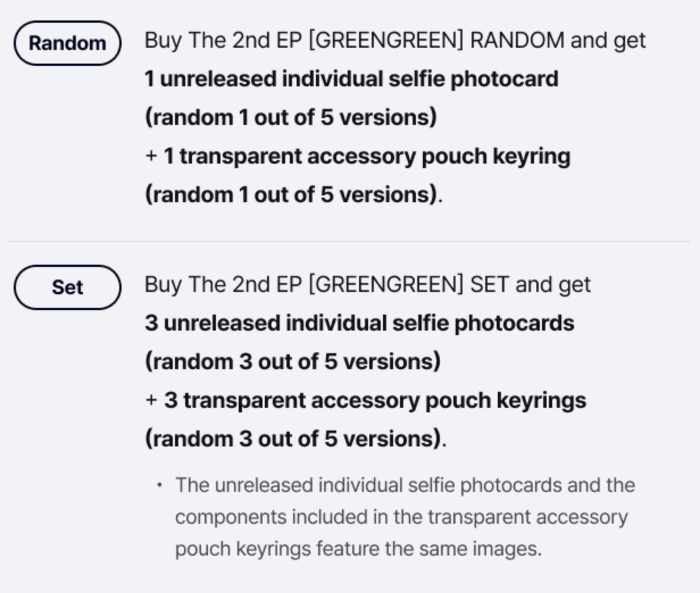Click the Random pill label
700x593 pixels.
67,43
